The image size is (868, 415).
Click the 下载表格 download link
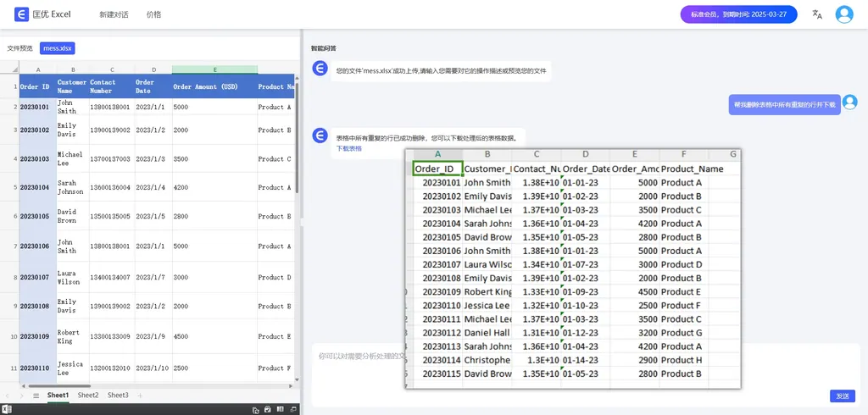point(348,148)
